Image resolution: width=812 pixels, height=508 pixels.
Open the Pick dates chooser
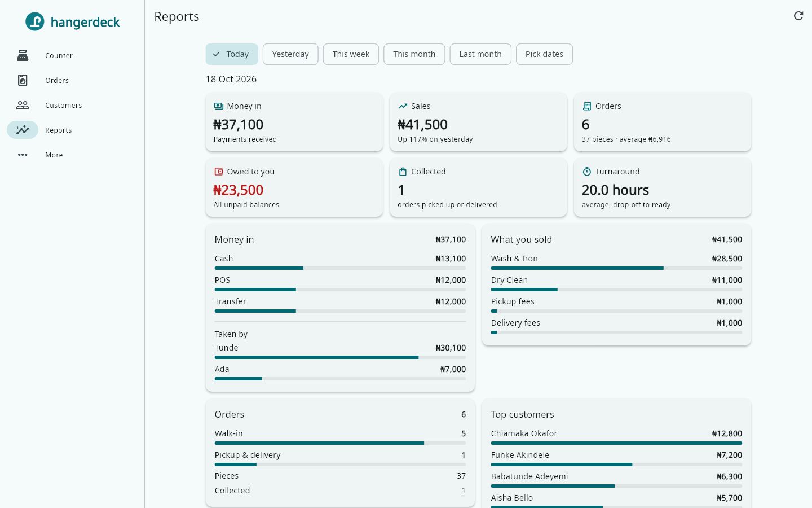[544, 54]
